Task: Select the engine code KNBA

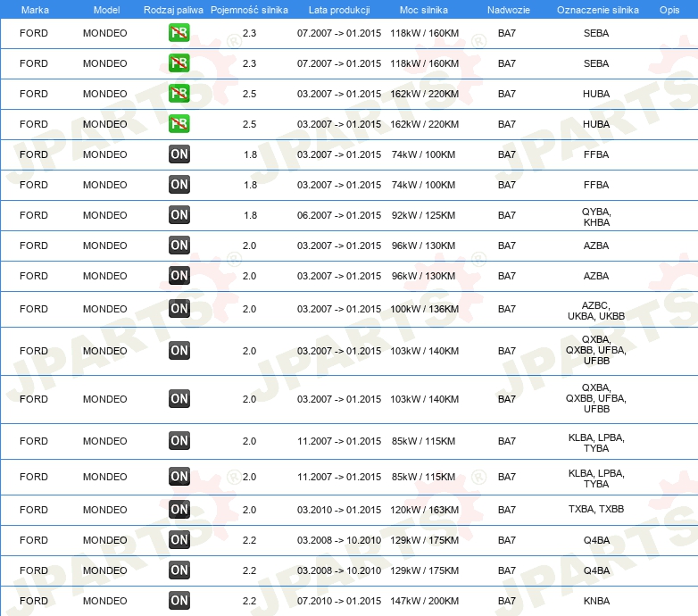Action: (x=596, y=601)
